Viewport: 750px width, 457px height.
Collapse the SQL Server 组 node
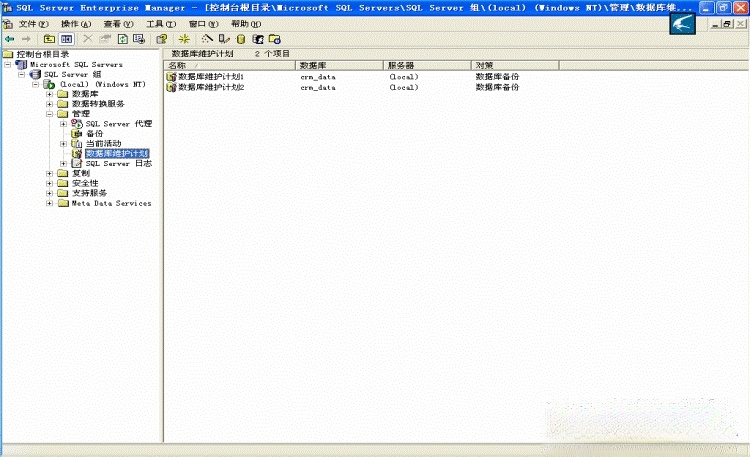pyautogui.click(x=22, y=74)
